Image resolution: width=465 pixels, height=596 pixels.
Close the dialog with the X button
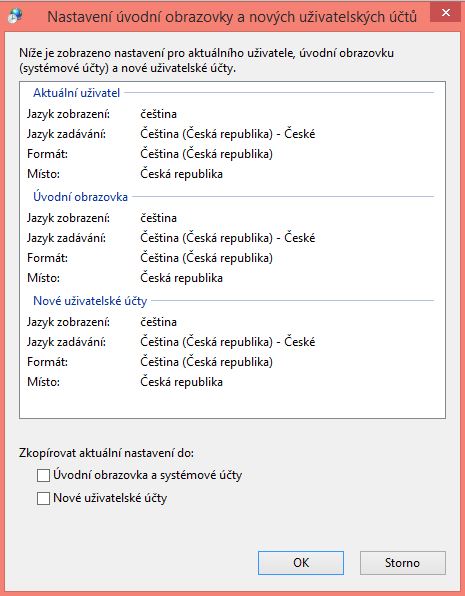pos(446,13)
